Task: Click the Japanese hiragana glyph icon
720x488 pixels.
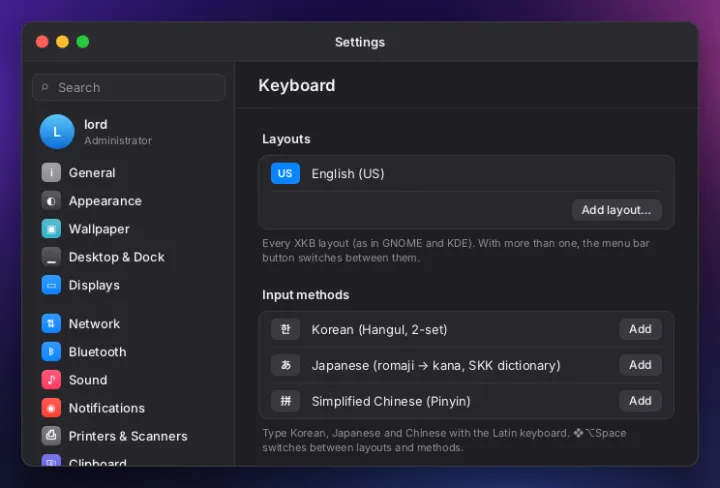Action: point(285,365)
